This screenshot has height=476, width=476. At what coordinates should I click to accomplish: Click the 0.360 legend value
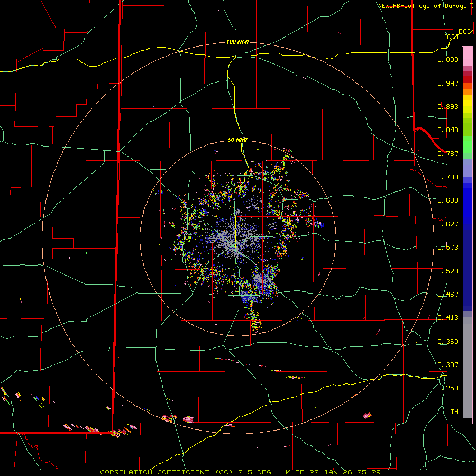point(448,342)
